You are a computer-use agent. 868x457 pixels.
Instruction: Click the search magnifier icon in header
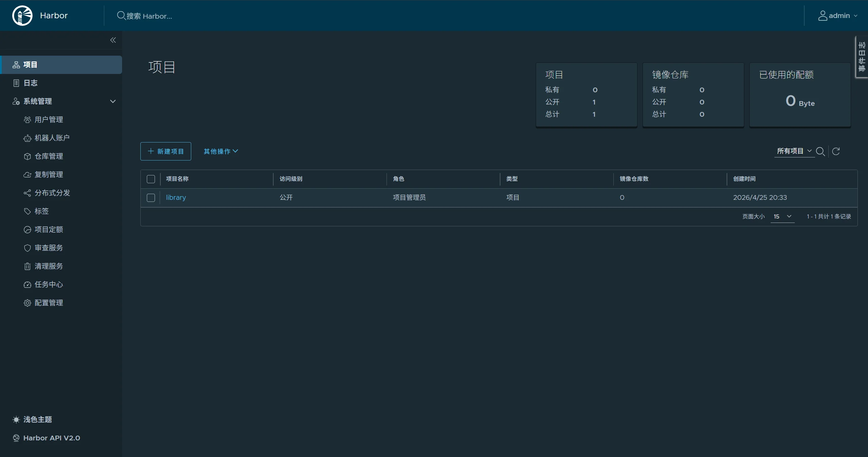[x=121, y=16]
